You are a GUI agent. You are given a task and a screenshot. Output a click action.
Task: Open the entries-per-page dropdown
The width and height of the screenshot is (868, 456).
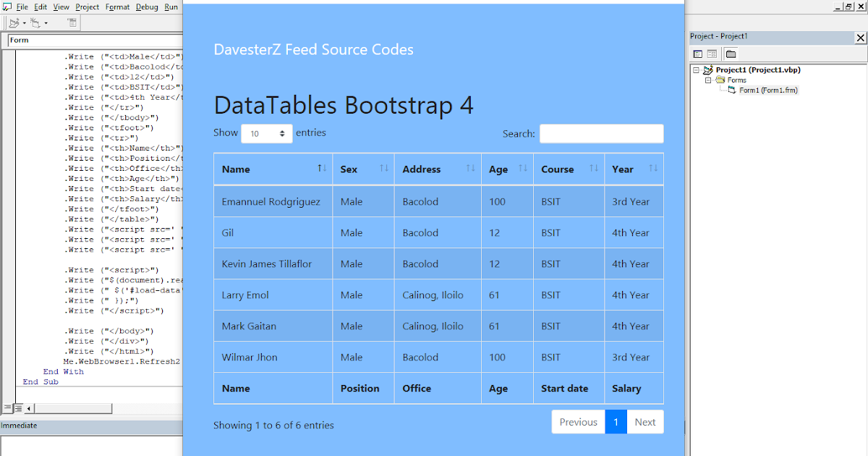pyautogui.click(x=266, y=134)
